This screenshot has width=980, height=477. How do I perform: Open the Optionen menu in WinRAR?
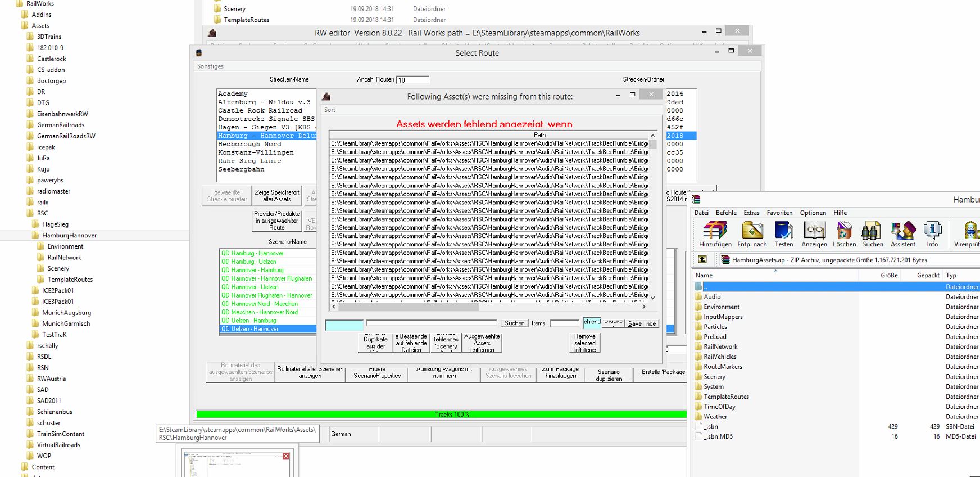pyautogui.click(x=813, y=213)
